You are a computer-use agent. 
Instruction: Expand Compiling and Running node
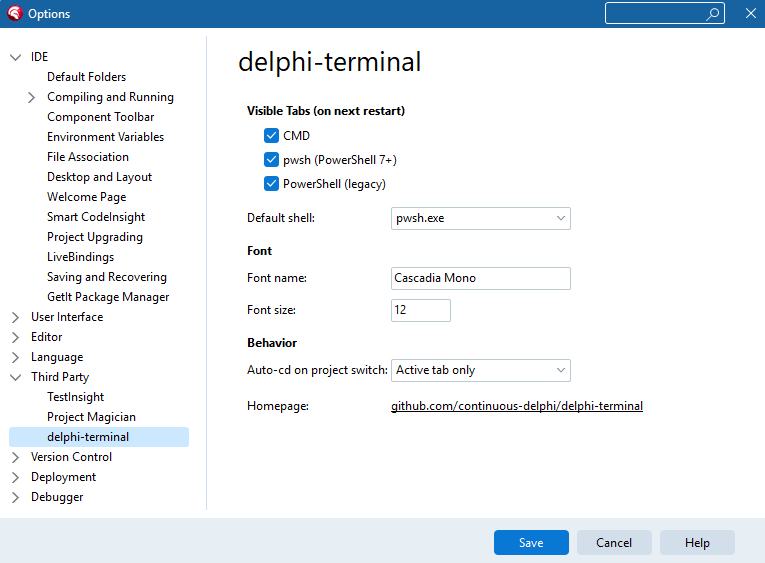click(x=31, y=98)
